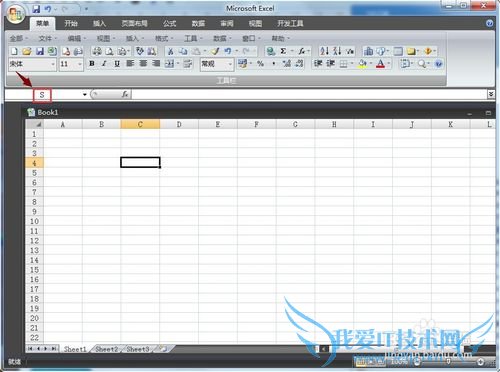The height and width of the screenshot is (372, 500).
Task: Increase indent of the cell contents
Action: (330, 63)
